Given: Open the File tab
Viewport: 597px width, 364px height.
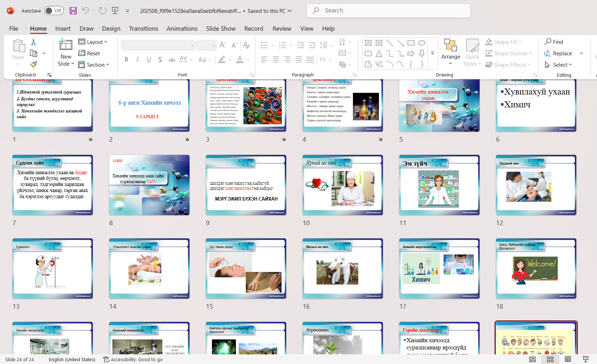Looking at the screenshot, I should [x=14, y=29].
